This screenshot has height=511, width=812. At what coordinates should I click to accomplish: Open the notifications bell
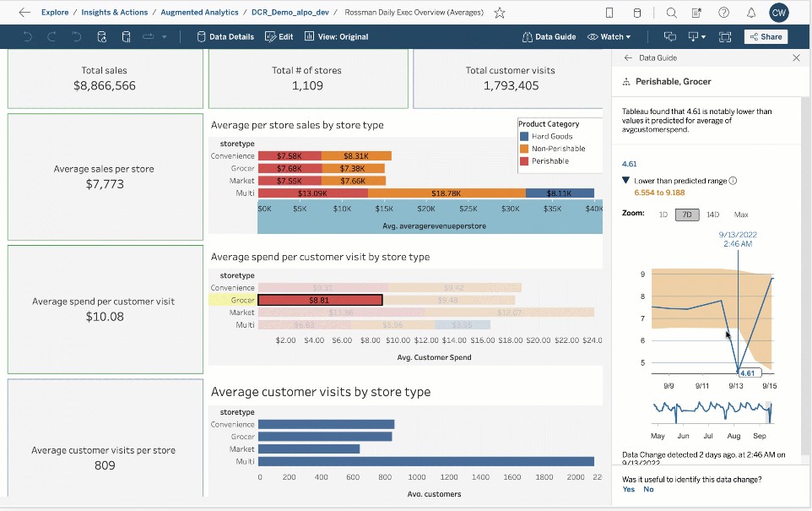click(751, 13)
